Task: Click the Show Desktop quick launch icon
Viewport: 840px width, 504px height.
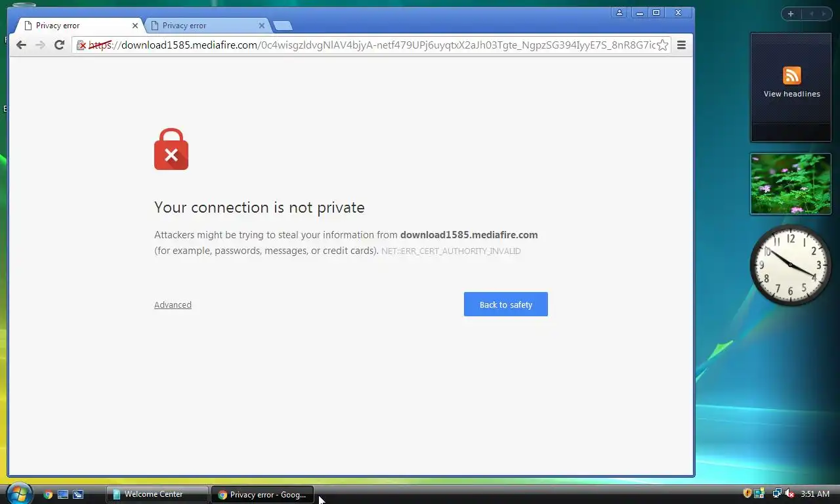Action: [63, 494]
